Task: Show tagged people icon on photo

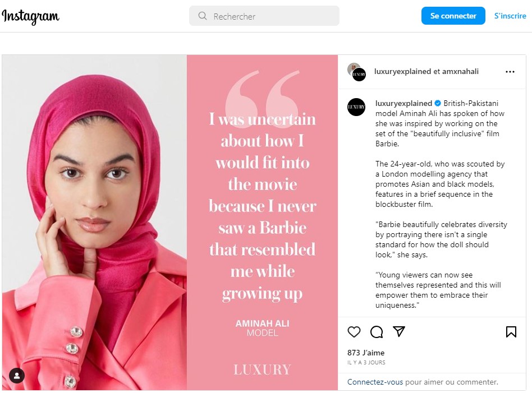Action: pos(17,376)
